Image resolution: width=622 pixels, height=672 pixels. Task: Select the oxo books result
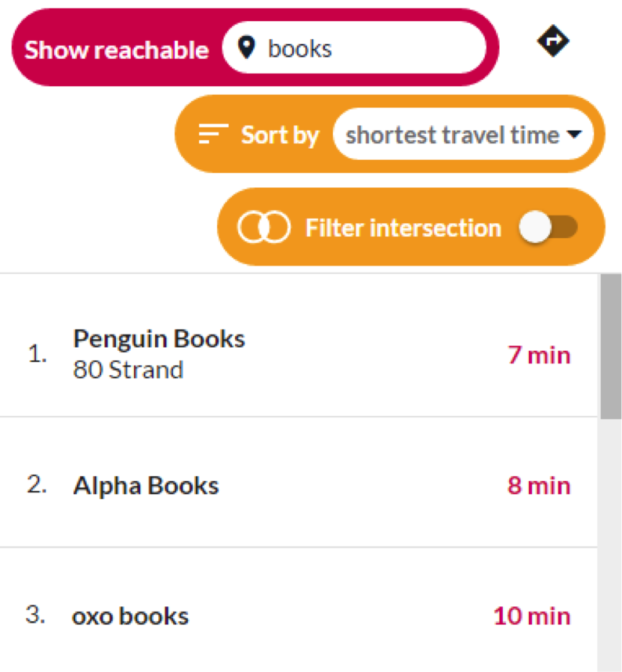(x=298, y=610)
